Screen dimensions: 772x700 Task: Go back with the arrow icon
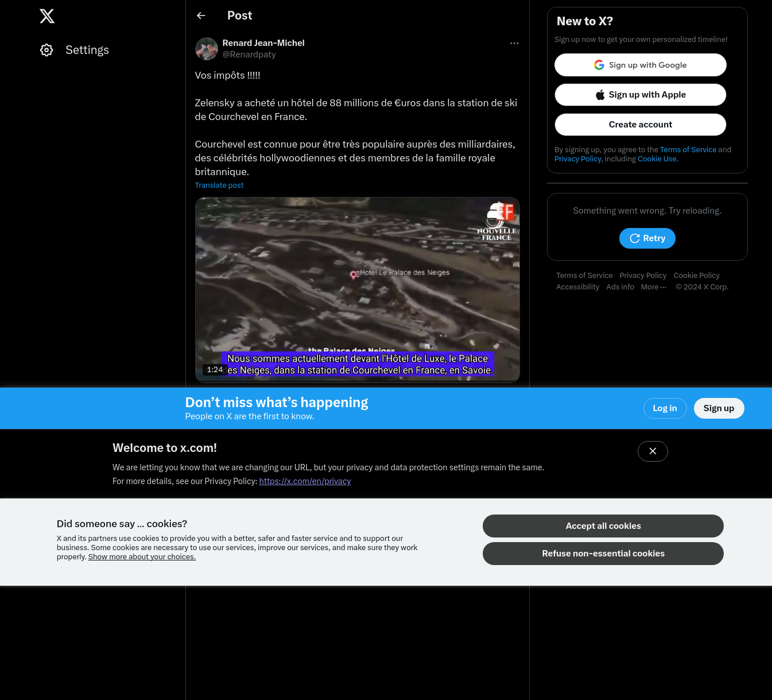point(201,16)
